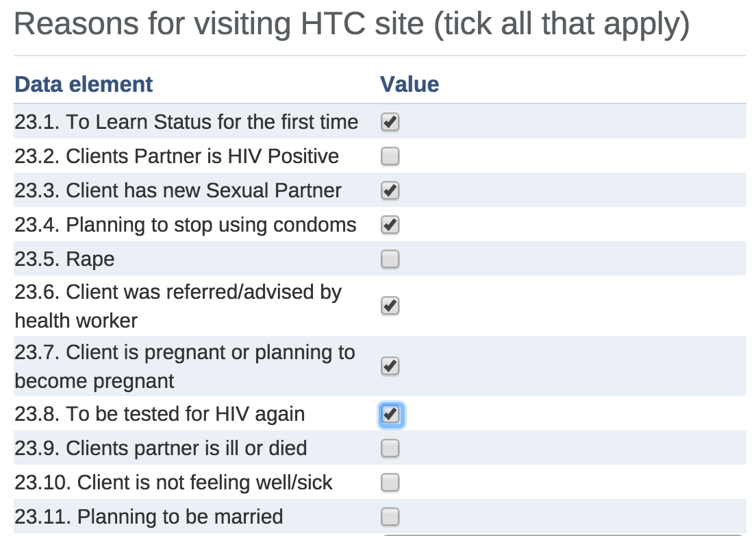756x536 pixels.
Task: Click '23.2. Clients Partner is HIV Positive' text
Action: click(177, 156)
